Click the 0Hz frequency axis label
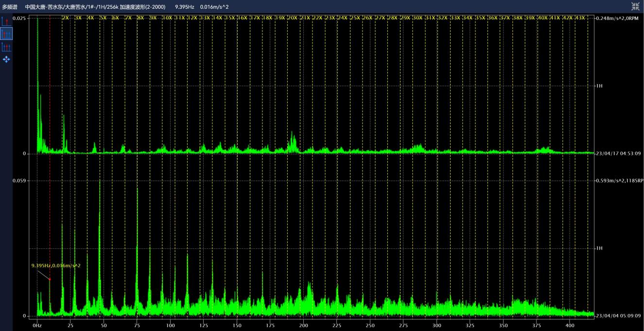 pyautogui.click(x=37, y=325)
